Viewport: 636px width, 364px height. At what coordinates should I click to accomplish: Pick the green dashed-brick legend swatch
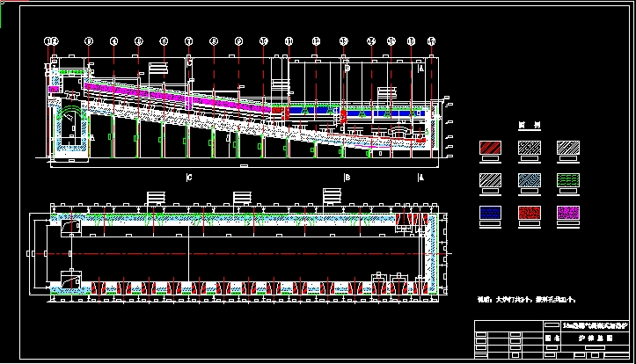pyautogui.click(x=568, y=180)
